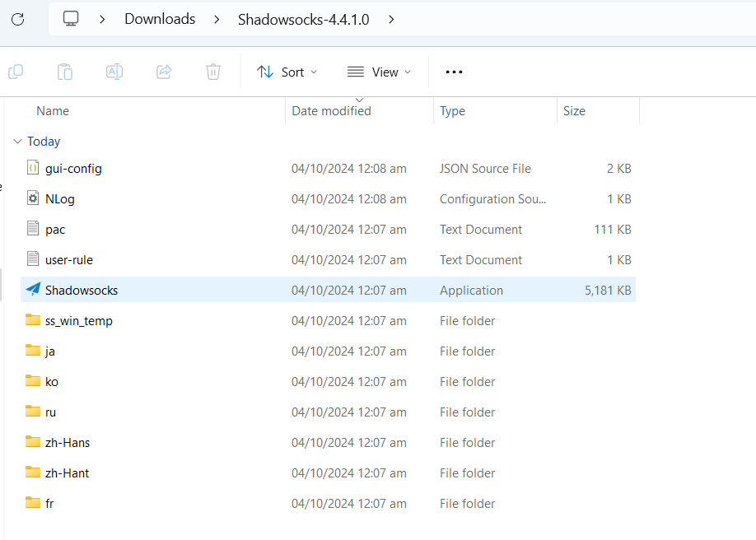Select the Shadowsocks application name
Image resolution: width=756 pixels, height=540 pixels.
tap(82, 291)
